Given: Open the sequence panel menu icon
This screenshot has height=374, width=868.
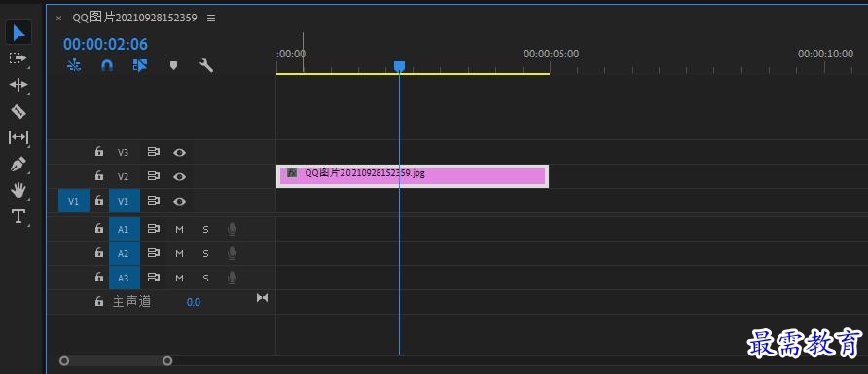Looking at the screenshot, I should [x=211, y=18].
